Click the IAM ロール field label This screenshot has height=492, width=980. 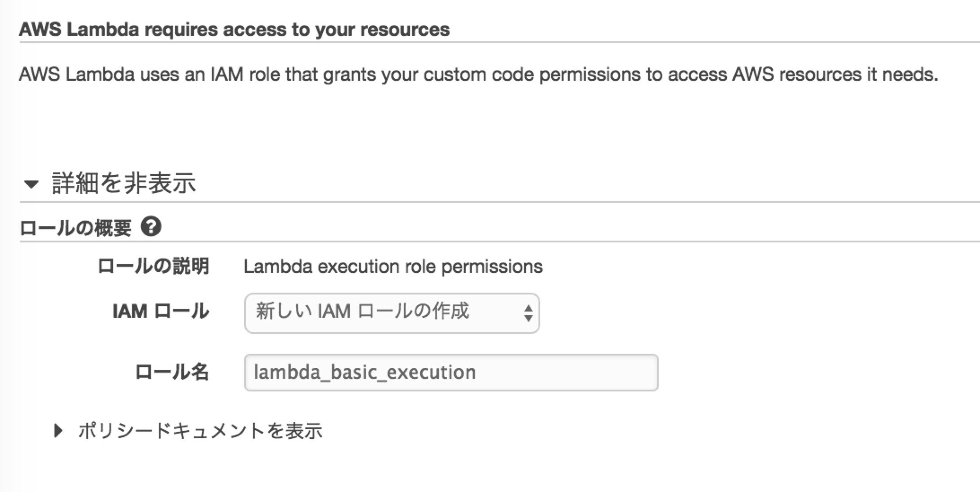161,311
